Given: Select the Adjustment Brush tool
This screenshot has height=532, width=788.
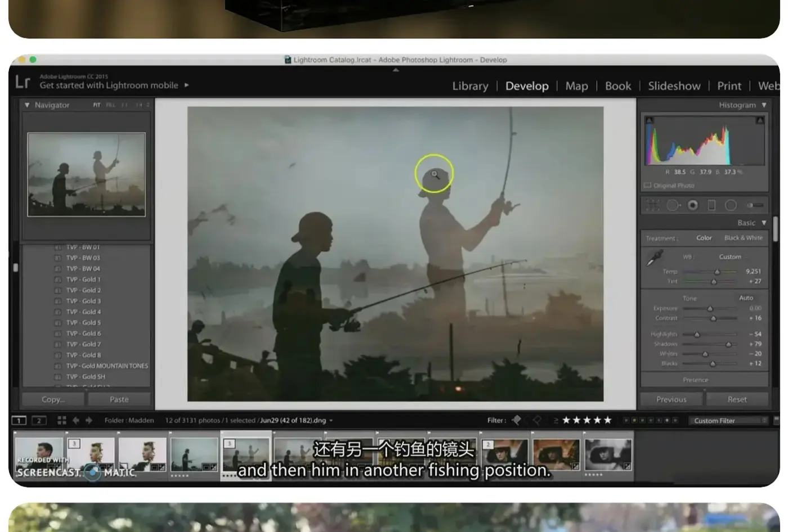Looking at the screenshot, I should 755,205.
